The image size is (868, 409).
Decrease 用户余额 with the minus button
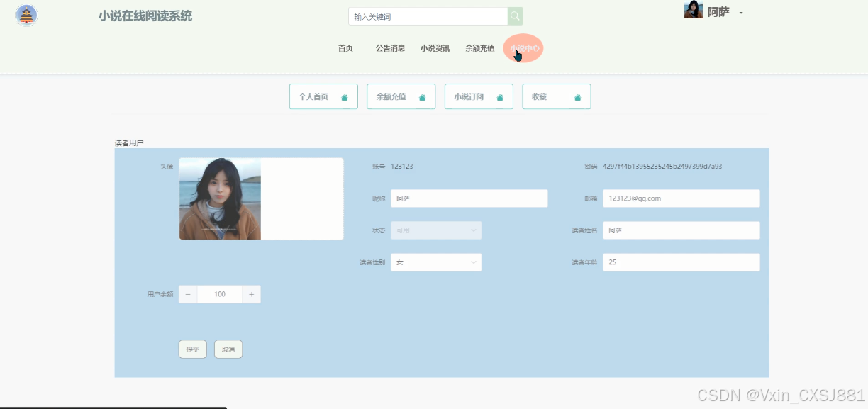click(x=188, y=294)
